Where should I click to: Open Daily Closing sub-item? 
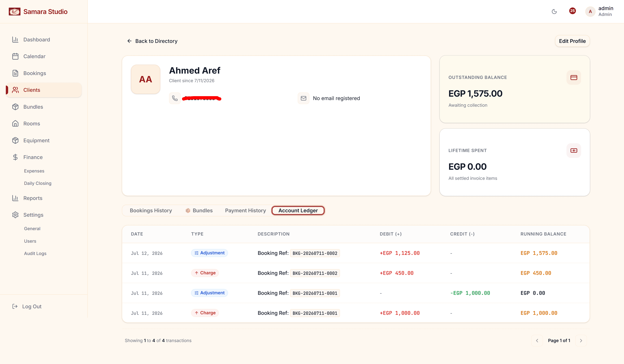[x=38, y=183]
